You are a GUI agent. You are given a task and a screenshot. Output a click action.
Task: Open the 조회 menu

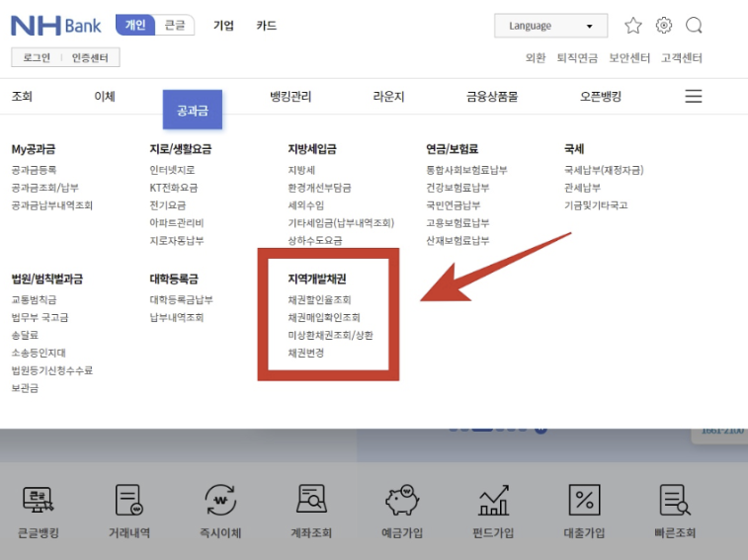tap(22, 97)
